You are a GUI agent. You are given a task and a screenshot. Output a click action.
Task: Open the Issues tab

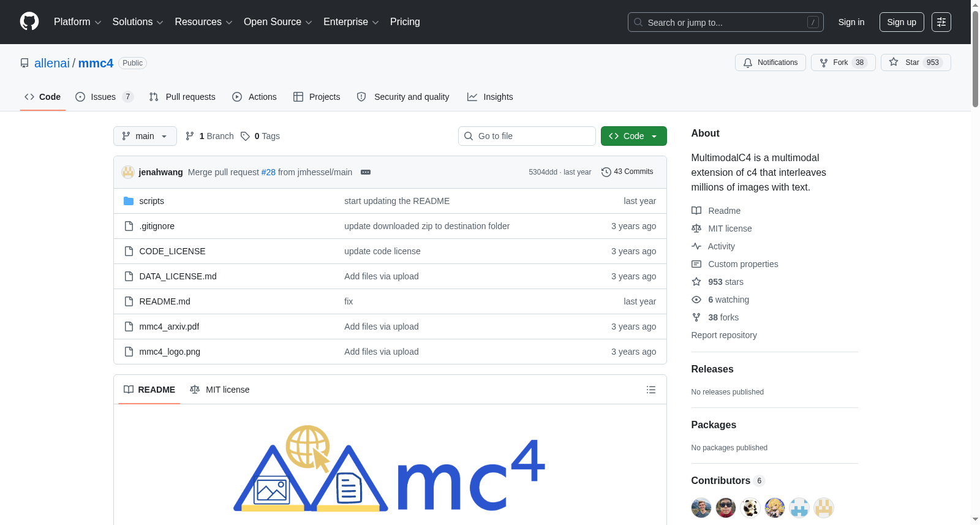(x=104, y=97)
